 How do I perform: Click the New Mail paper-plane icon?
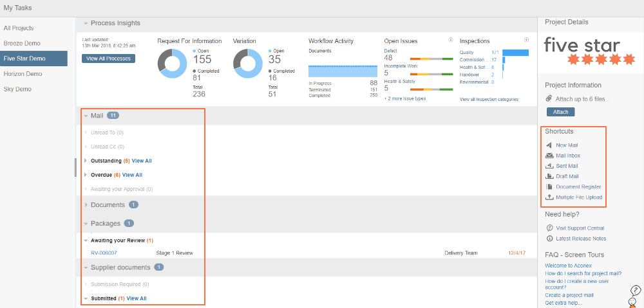(549, 145)
